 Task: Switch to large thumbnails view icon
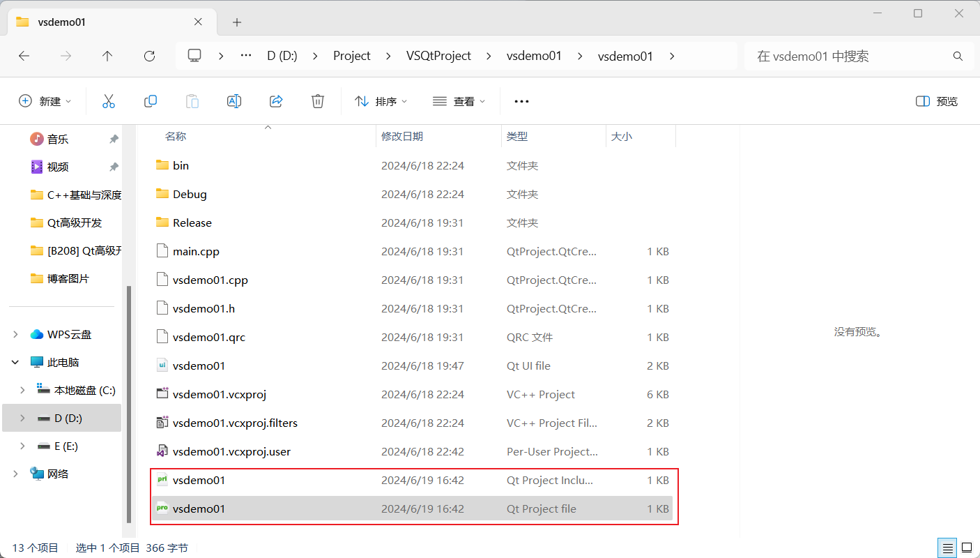click(x=967, y=548)
